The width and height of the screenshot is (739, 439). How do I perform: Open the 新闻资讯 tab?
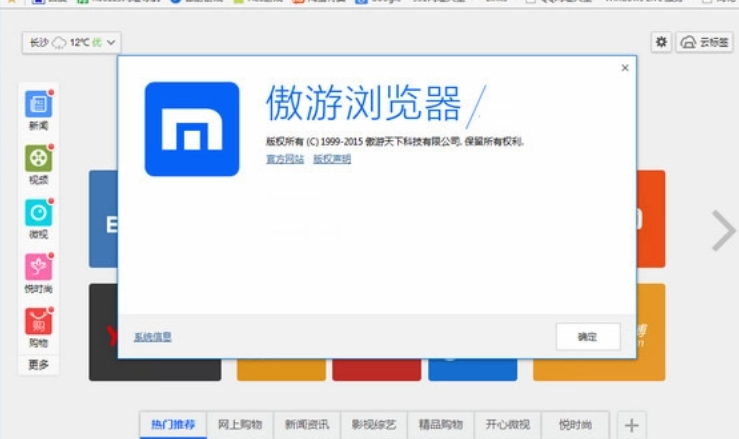(306, 425)
